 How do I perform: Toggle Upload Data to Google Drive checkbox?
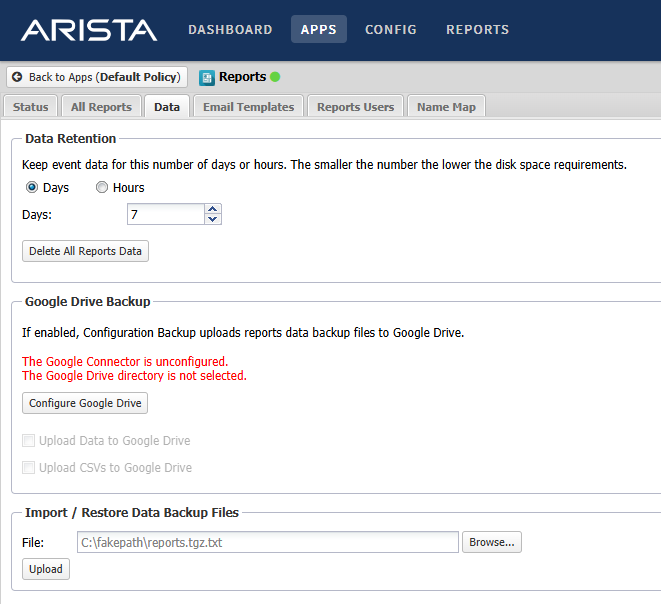(29, 440)
